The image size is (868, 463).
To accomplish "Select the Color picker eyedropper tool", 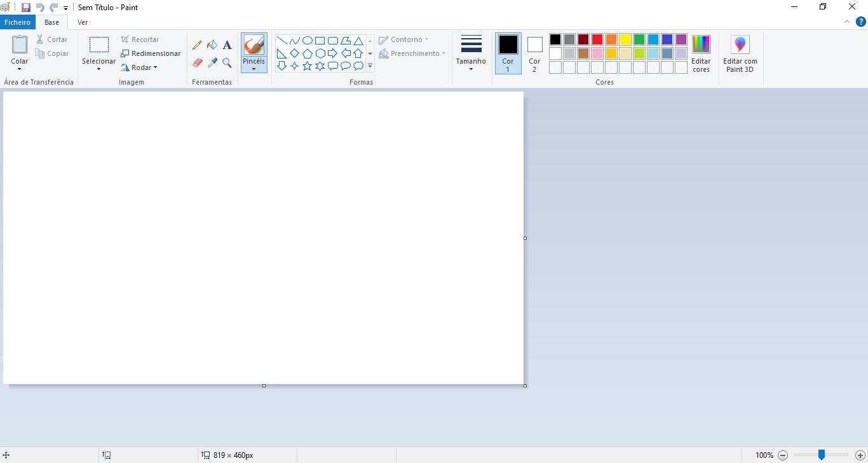I will [212, 63].
